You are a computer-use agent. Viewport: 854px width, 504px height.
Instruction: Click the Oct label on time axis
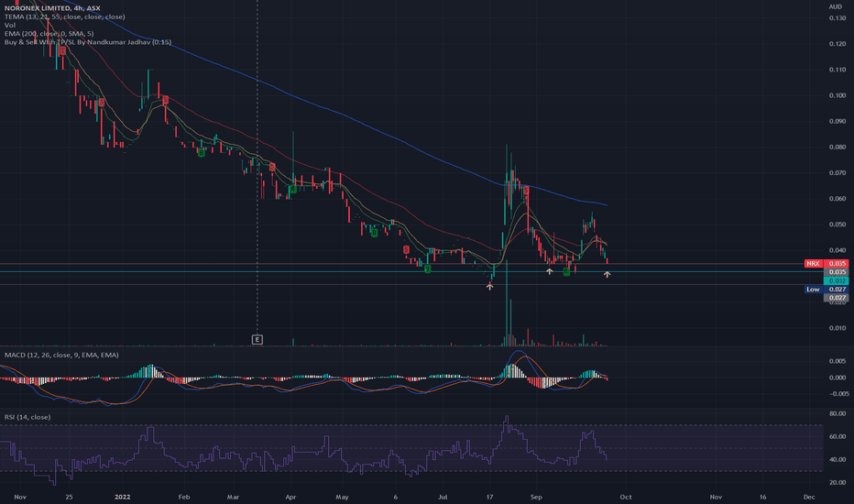tap(626, 497)
